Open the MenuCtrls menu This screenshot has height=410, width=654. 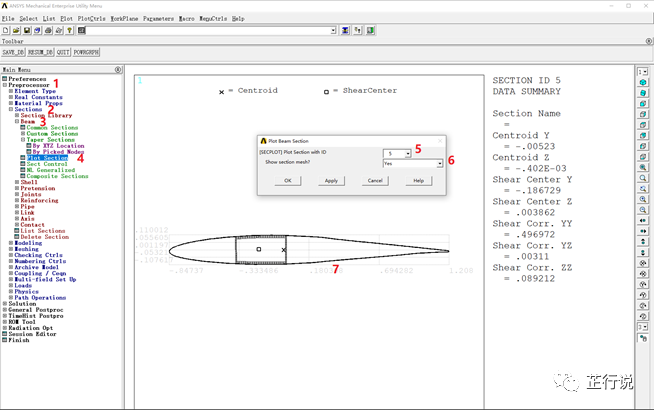click(x=213, y=19)
